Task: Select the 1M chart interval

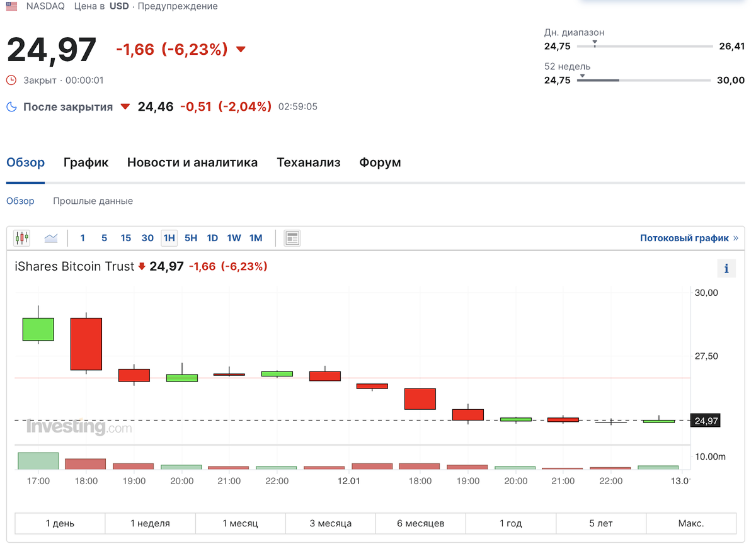Action: point(256,238)
